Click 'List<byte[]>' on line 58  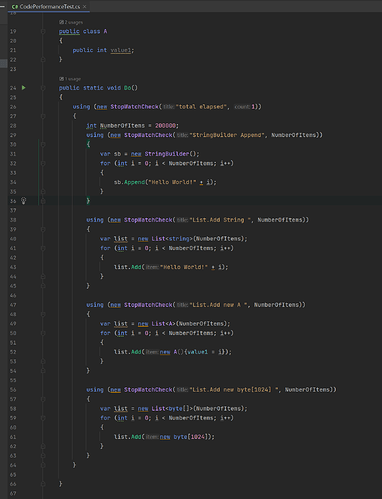point(172,409)
